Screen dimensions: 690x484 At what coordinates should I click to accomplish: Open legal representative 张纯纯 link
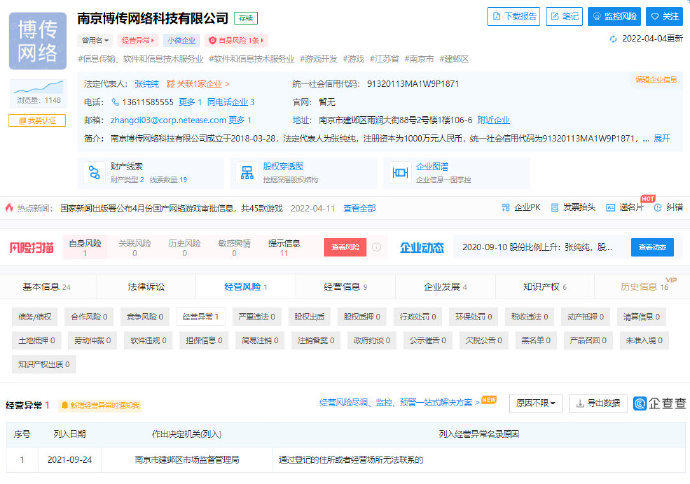coord(147,84)
